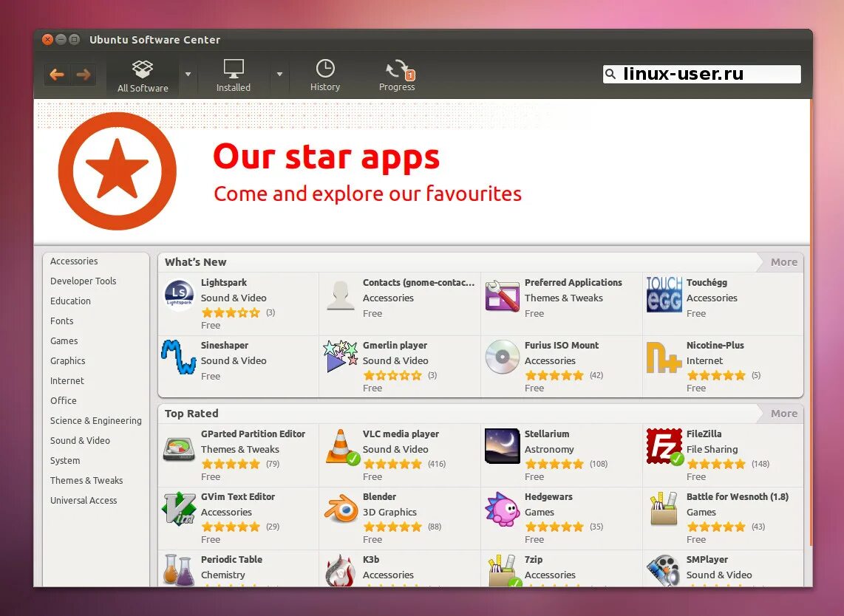Image resolution: width=844 pixels, height=616 pixels.
Task: Click More in Top Rated section
Action: pyautogui.click(x=783, y=413)
